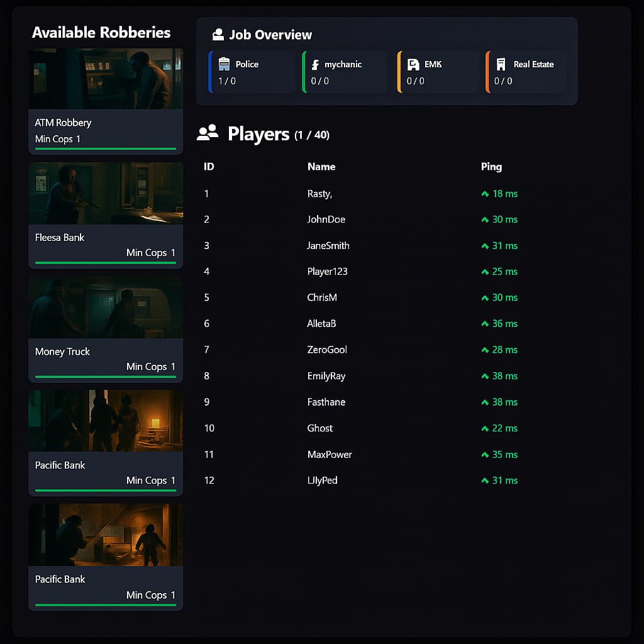Open the ATM Robbery thumbnail
The height and width of the screenshot is (644, 644).
click(105, 78)
